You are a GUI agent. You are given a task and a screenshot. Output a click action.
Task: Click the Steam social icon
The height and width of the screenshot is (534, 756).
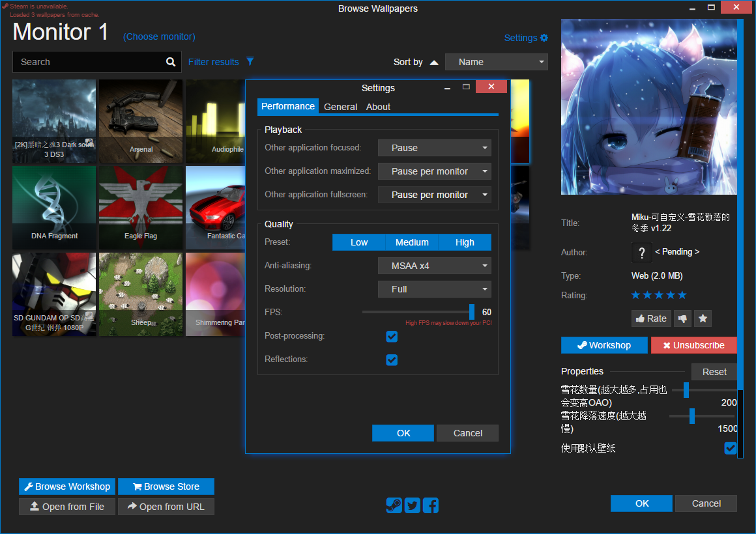point(394,505)
